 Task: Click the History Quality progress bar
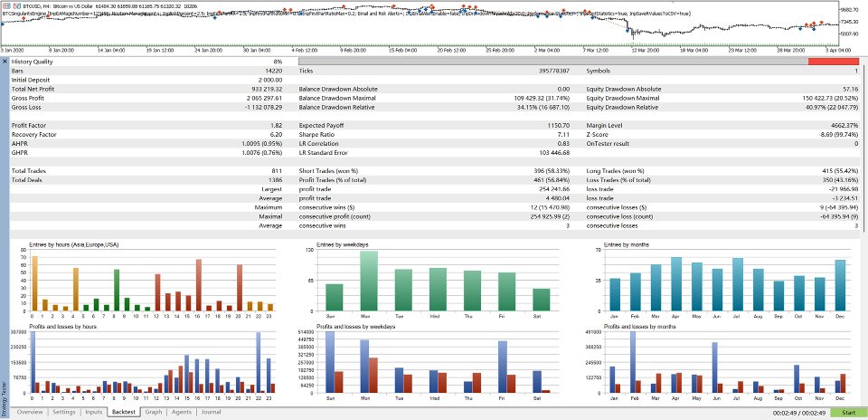click(579, 62)
